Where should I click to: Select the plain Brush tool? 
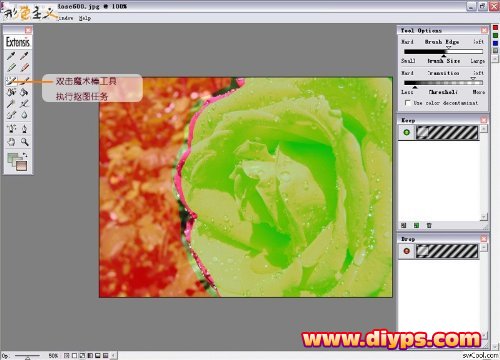24,80
